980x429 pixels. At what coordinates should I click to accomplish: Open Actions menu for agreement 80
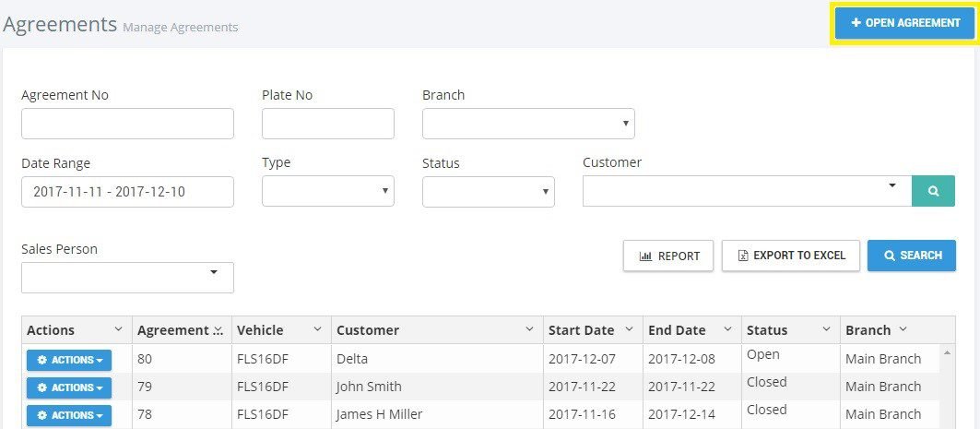click(69, 360)
